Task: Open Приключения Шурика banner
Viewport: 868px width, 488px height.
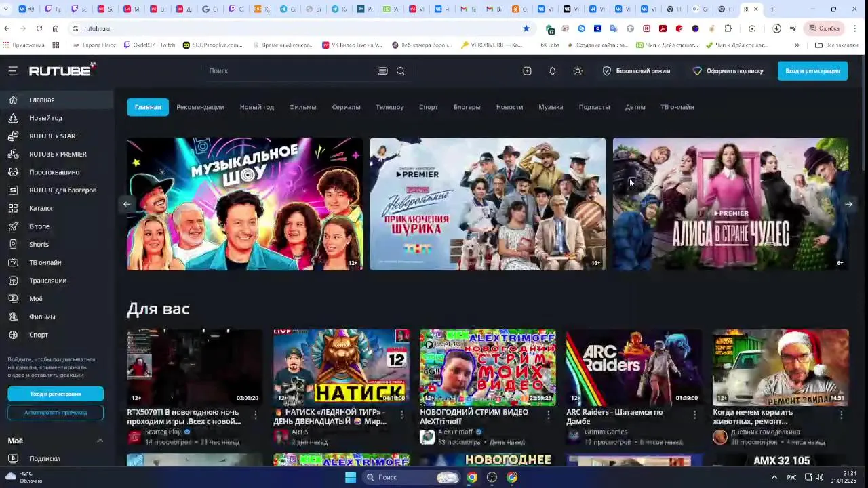Action: [x=488, y=204]
